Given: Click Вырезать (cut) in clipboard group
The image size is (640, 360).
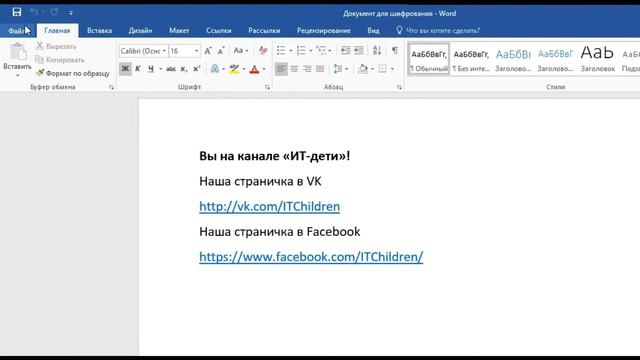Looking at the screenshot, I should tap(56, 47).
